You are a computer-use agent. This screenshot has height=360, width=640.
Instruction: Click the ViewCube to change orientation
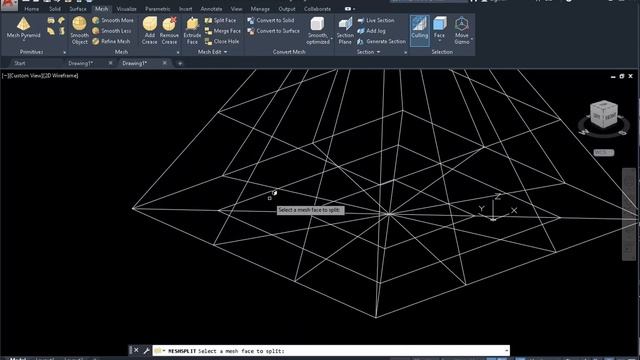(x=604, y=115)
